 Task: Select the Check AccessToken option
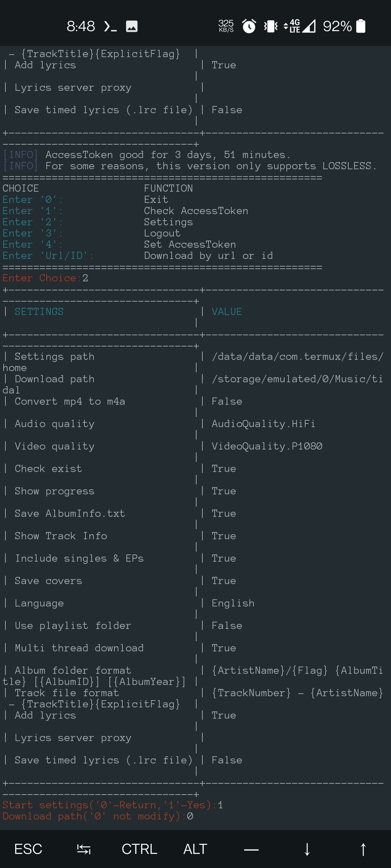[x=196, y=210]
